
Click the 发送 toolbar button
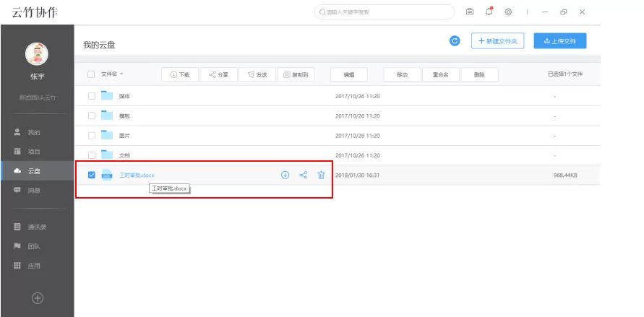[257, 74]
